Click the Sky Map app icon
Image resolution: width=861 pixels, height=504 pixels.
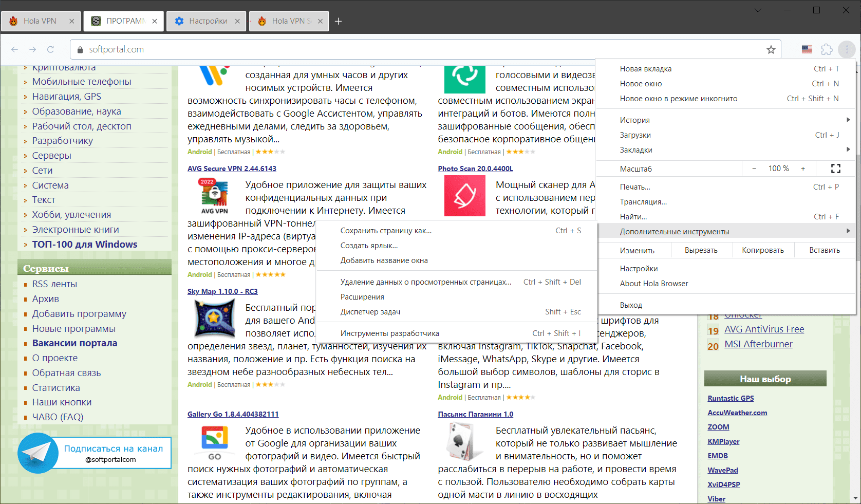215,319
